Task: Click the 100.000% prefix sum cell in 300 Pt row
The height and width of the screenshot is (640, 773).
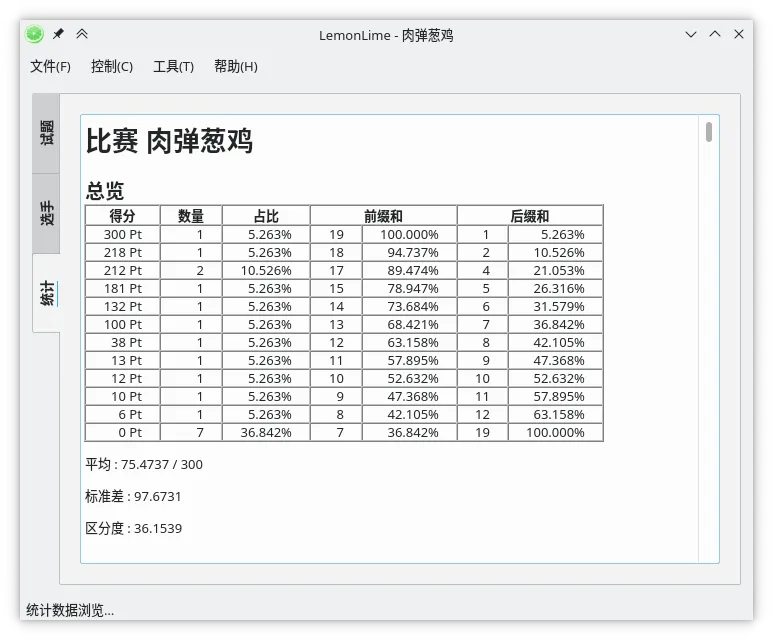Action: pyautogui.click(x=409, y=234)
